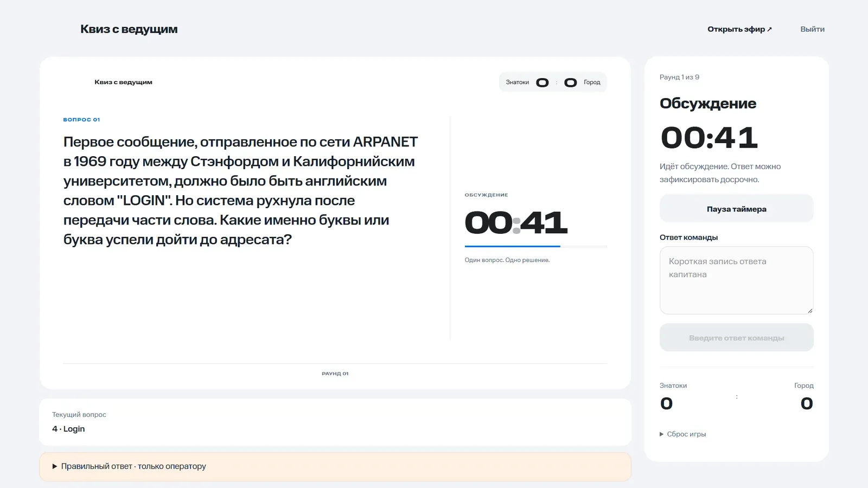Viewport: 868px width, 488px height.
Task: Click the "Раунд 1 из 9" text
Action: click(679, 77)
